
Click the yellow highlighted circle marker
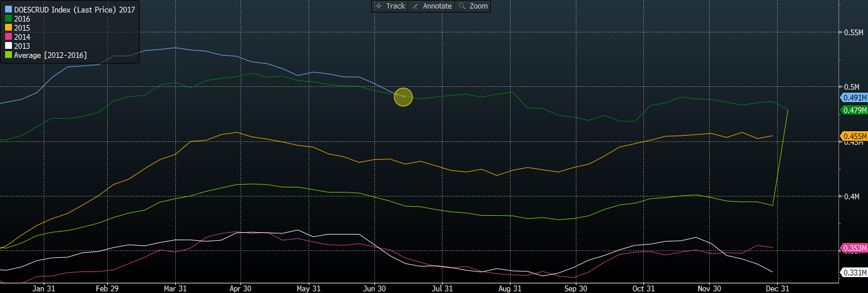[403, 97]
